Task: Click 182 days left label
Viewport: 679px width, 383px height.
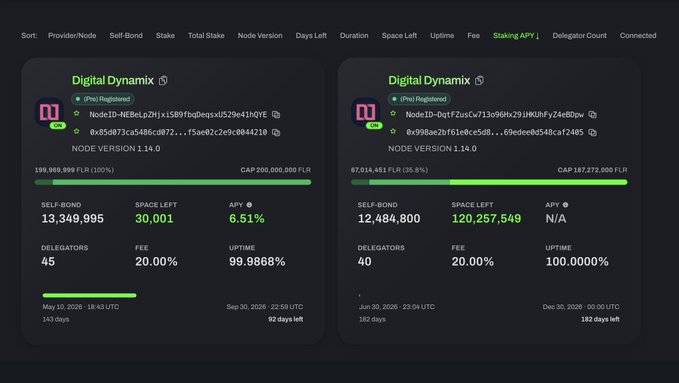Action: (x=600, y=319)
